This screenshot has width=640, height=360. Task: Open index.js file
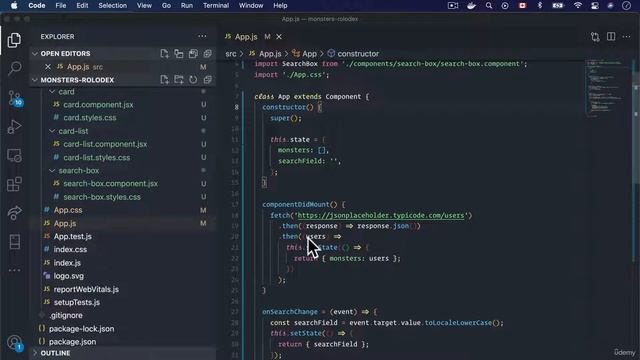point(67,263)
